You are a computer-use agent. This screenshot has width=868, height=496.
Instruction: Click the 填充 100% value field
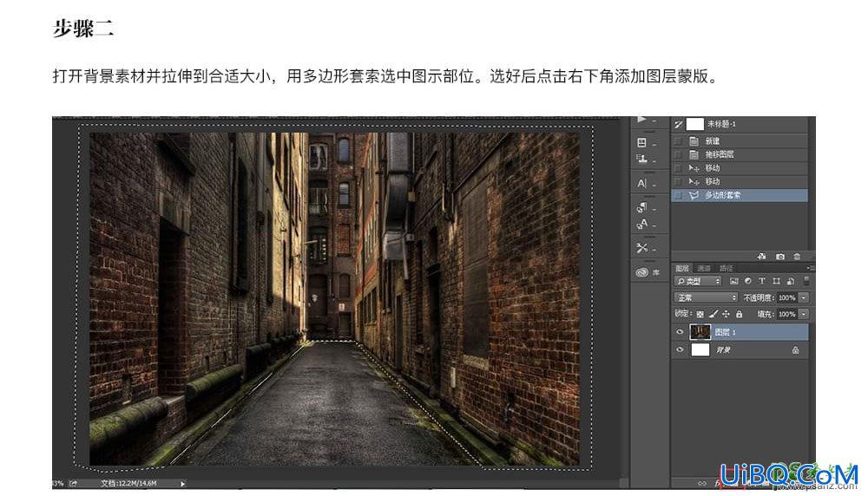pyautogui.click(x=786, y=314)
